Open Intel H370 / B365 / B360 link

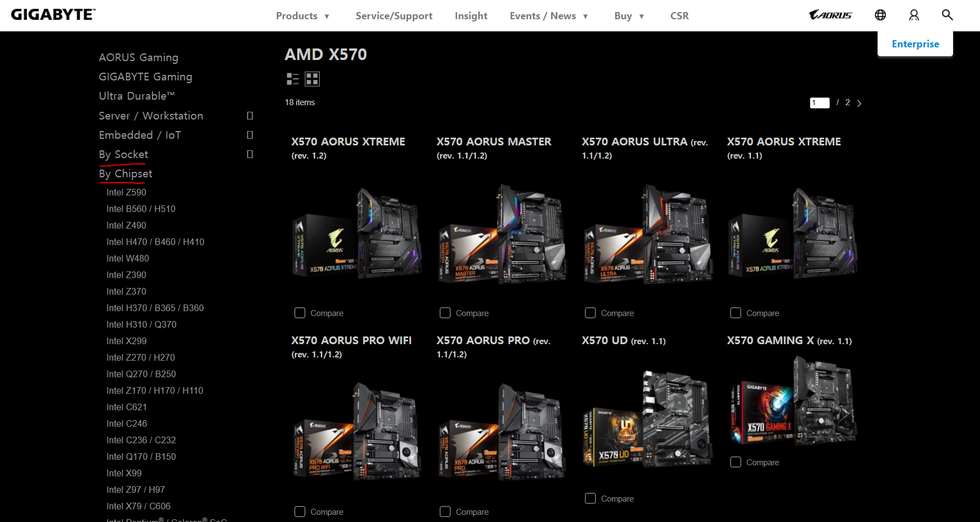(x=155, y=308)
